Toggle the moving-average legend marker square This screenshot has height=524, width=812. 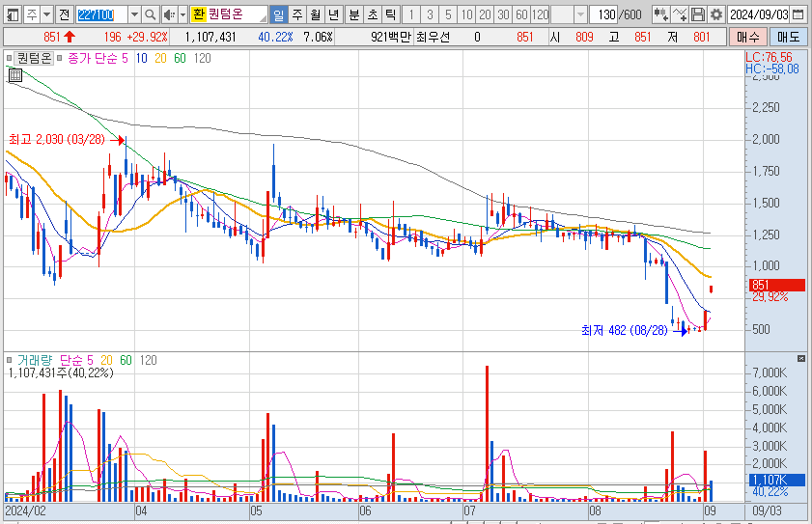pyautogui.click(x=60, y=58)
